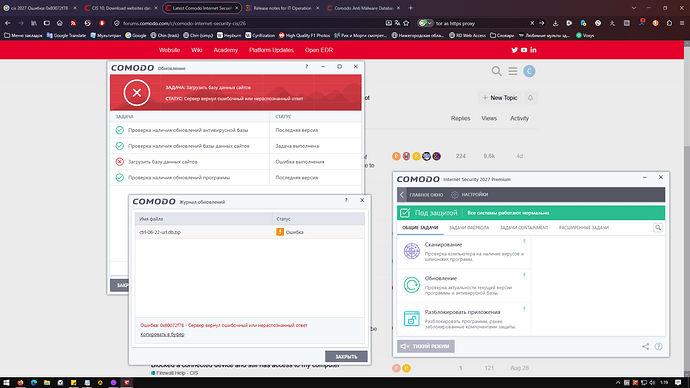
Task: Click the notification bell next to New Topic
Action: tap(530, 98)
